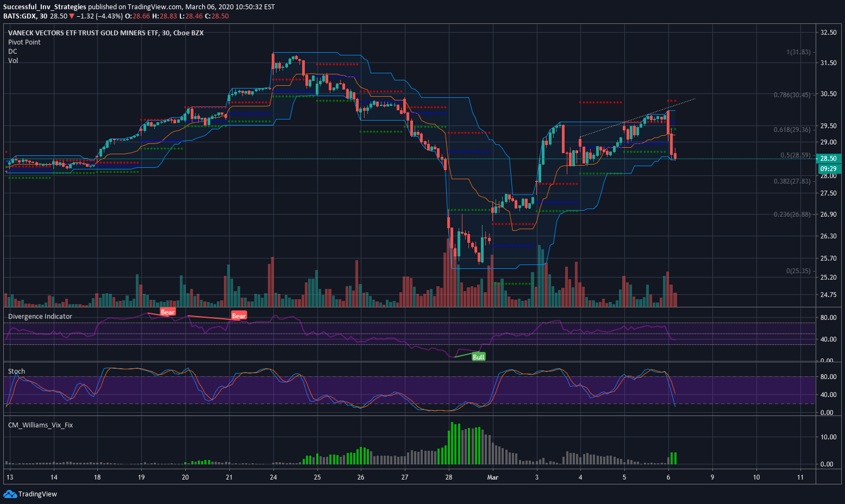Click the red down-arrow beside 28.50
This screenshot has height=504, width=845.
click(x=72, y=16)
